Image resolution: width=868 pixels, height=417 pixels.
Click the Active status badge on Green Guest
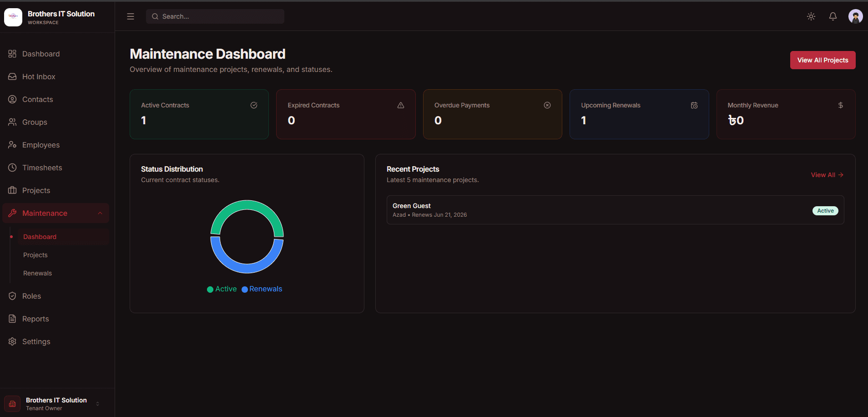point(825,211)
